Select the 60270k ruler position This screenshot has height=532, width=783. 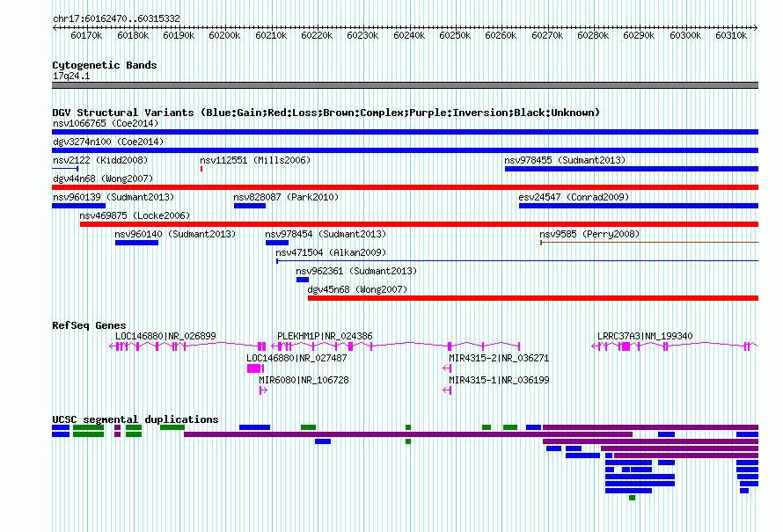coord(547,35)
